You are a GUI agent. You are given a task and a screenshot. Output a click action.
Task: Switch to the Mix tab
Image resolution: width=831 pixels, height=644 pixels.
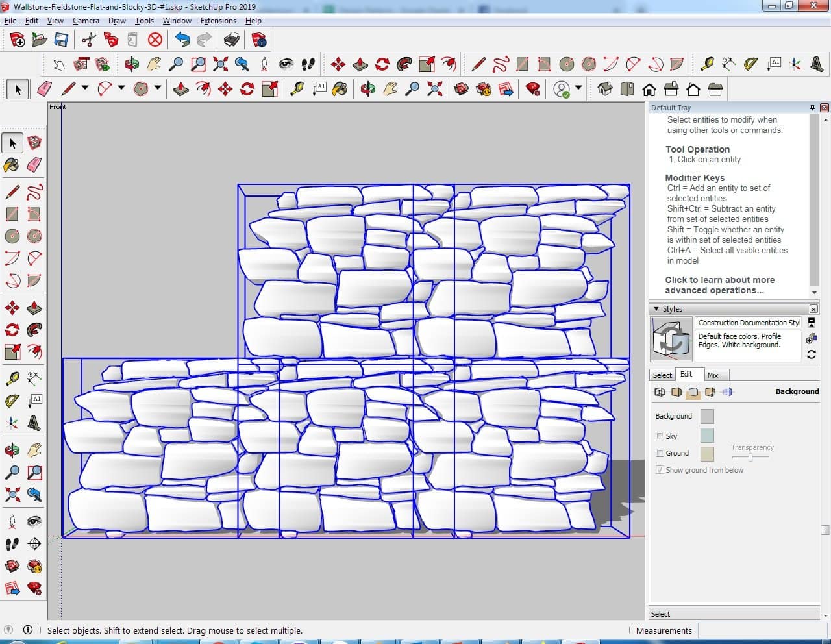point(713,375)
